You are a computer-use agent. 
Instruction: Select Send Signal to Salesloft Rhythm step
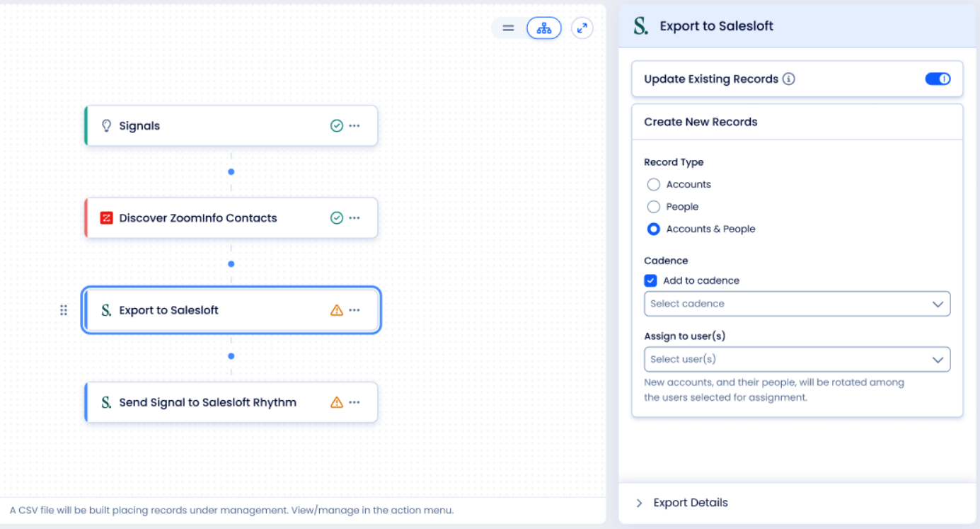(231, 402)
